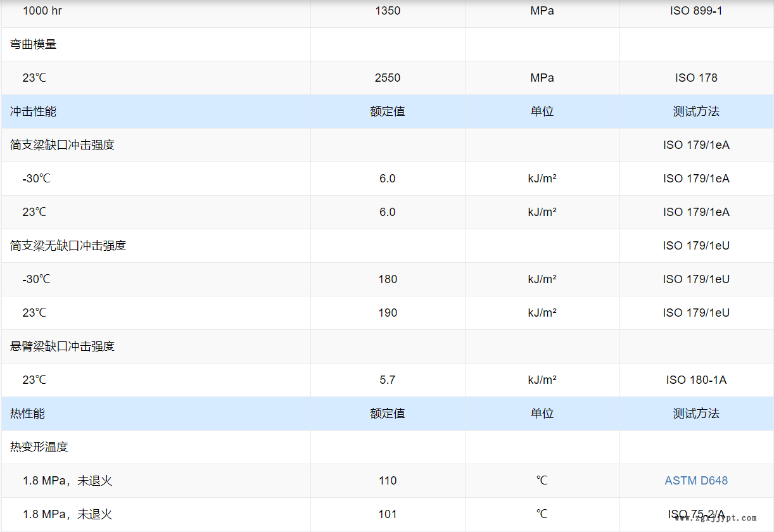Select the value 1350 in the table
This screenshot has width=774, height=532.
pyautogui.click(x=388, y=11)
